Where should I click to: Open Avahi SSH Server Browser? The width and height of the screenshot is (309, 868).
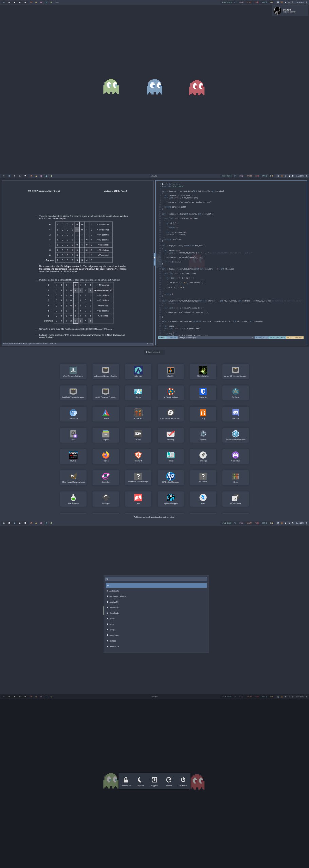(235, 372)
